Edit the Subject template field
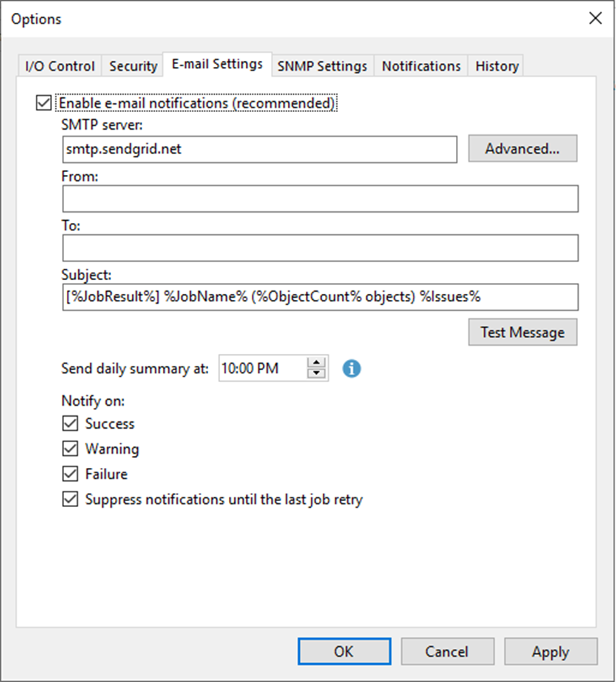Screen dimensions: 616x682 [x=320, y=297]
